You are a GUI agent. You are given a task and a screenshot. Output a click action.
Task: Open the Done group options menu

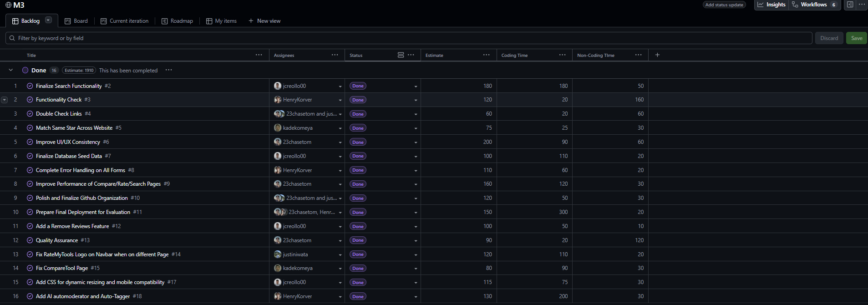(x=169, y=70)
